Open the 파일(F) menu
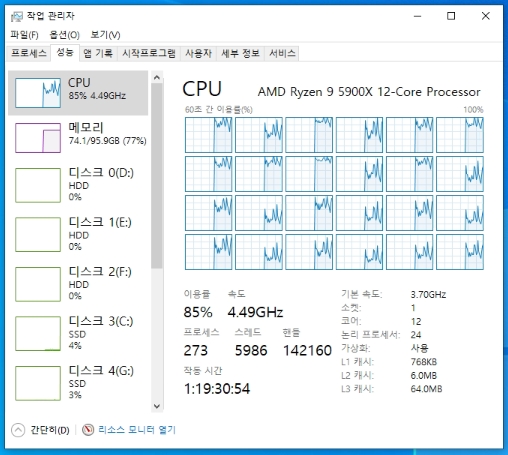 (24, 35)
